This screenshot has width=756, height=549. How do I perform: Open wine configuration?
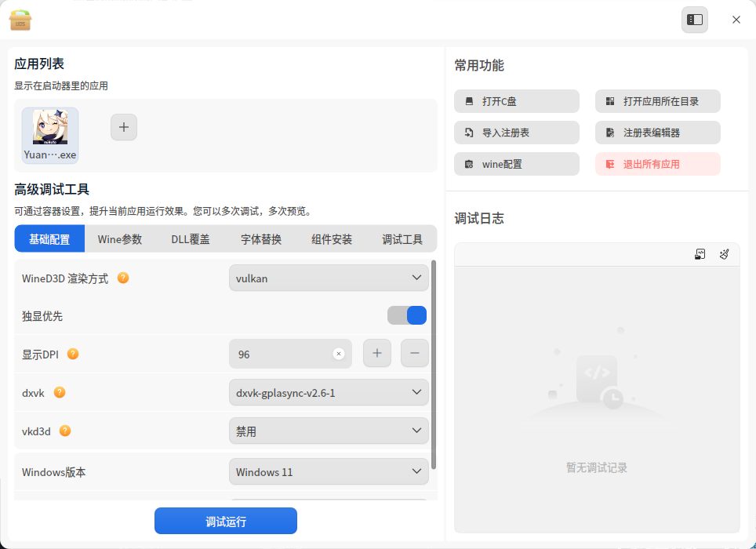516,164
